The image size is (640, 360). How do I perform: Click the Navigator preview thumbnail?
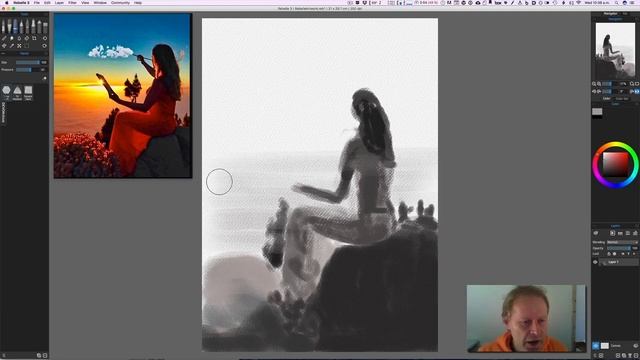pyautogui.click(x=615, y=50)
